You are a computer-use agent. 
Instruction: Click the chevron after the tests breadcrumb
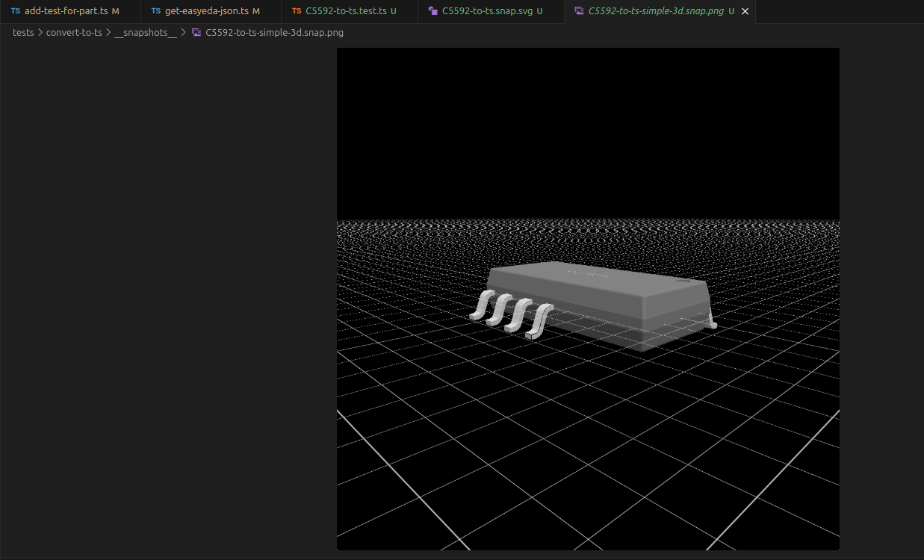(x=40, y=33)
